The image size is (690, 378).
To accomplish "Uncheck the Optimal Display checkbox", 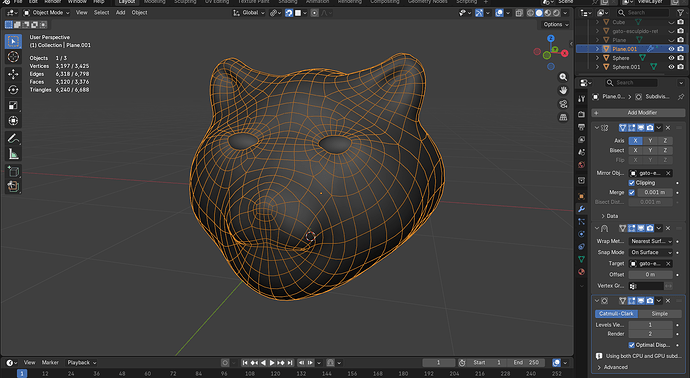I will pyautogui.click(x=631, y=345).
